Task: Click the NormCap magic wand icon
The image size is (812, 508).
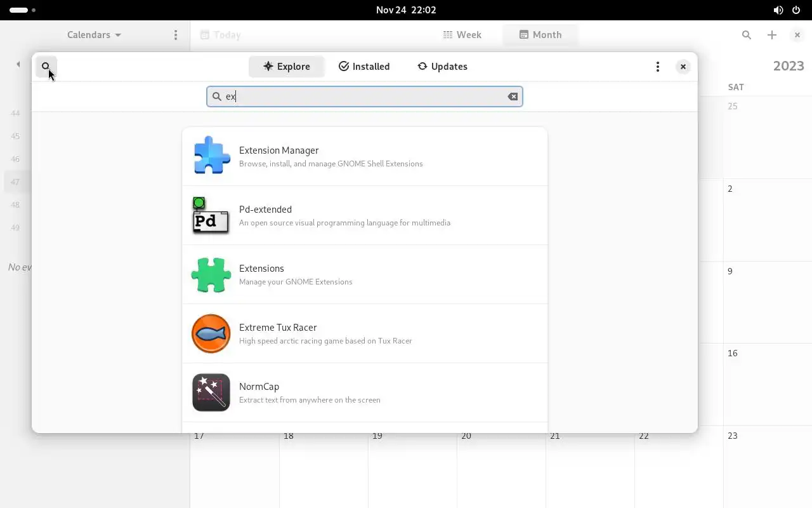Action: click(211, 392)
